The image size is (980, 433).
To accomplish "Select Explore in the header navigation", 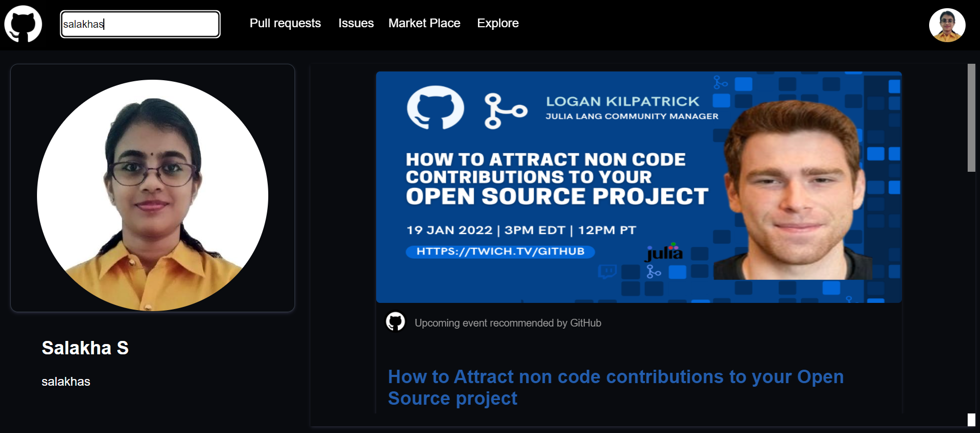I will (x=498, y=23).
